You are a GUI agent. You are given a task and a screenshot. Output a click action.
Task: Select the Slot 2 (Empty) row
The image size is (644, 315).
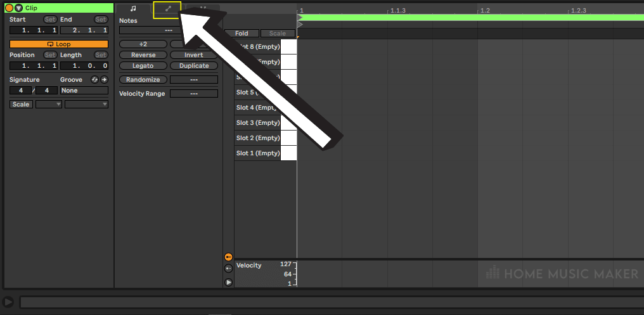(x=257, y=138)
